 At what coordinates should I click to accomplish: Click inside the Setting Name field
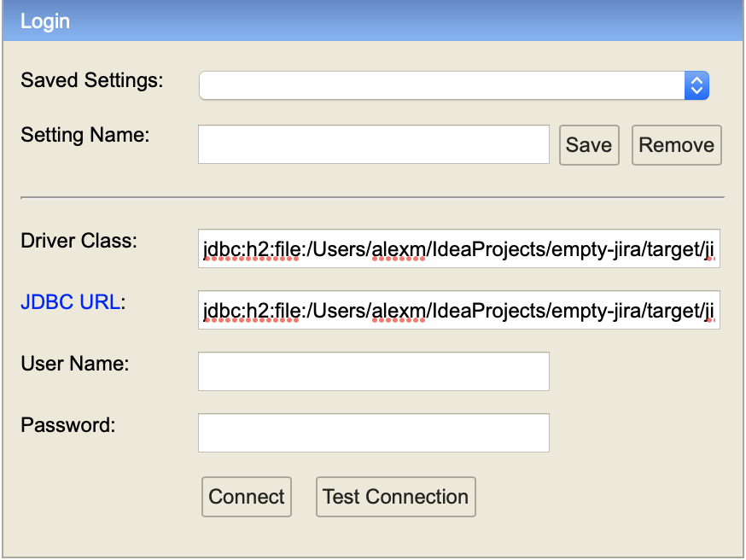coord(373,143)
